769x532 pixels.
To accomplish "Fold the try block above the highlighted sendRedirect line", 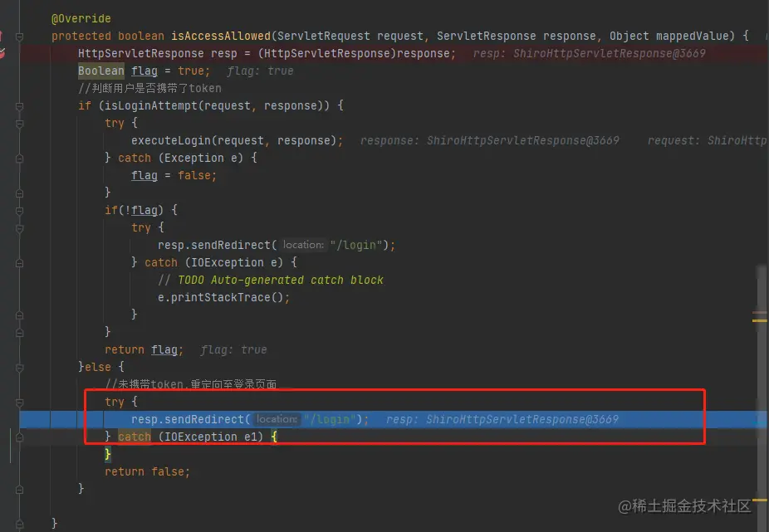I will (x=20, y=403).
